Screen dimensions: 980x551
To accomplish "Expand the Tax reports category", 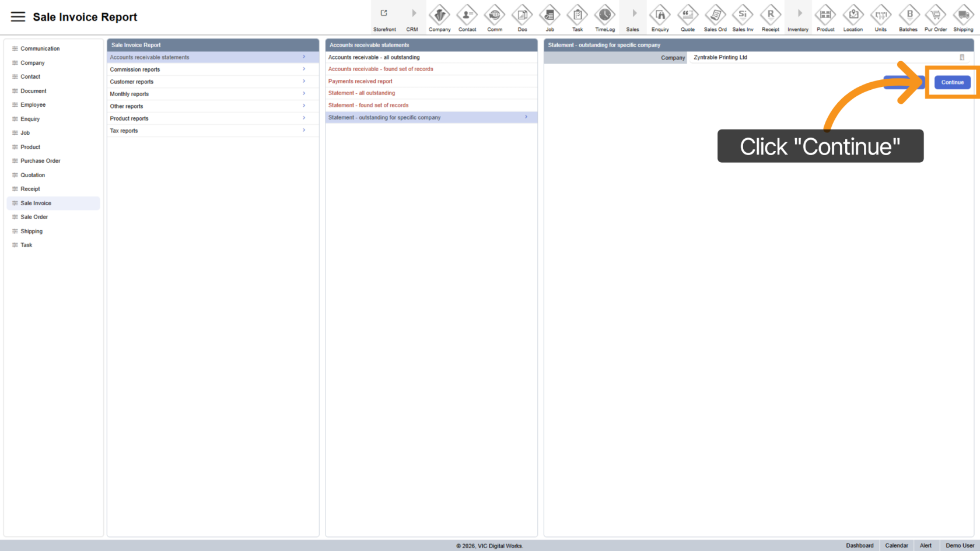I will (212, 131).
